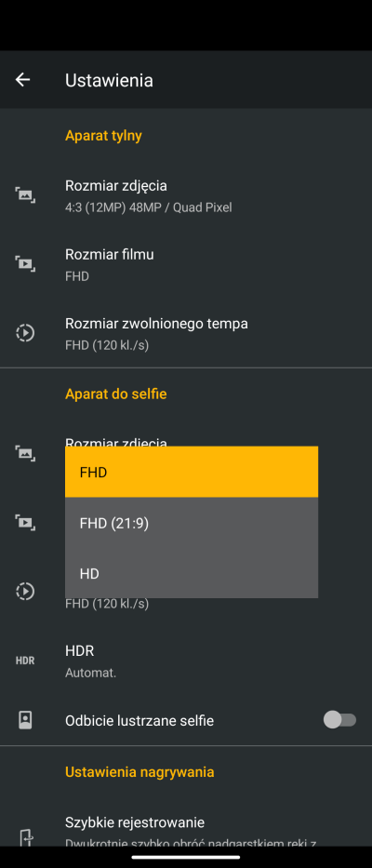This screenshot has height=868, width=372.
Task: Choose FHD (21:9) video size
Action: [192, 523]
